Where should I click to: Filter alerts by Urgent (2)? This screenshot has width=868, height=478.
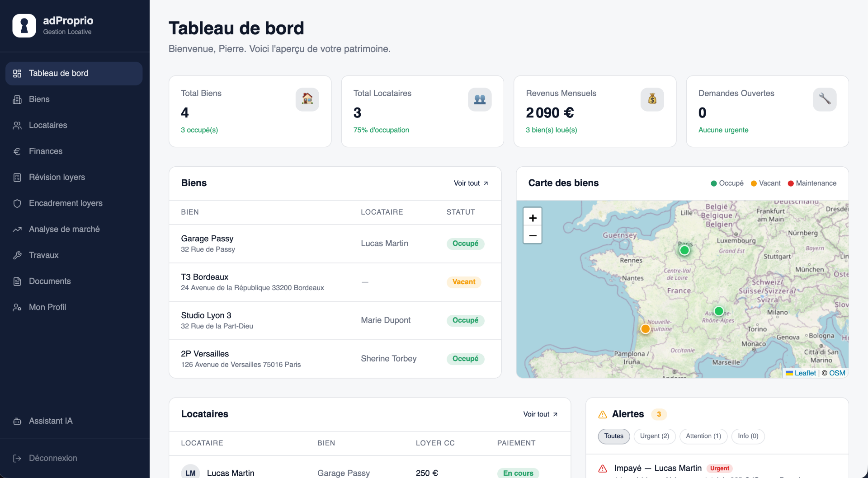(654, 436)
